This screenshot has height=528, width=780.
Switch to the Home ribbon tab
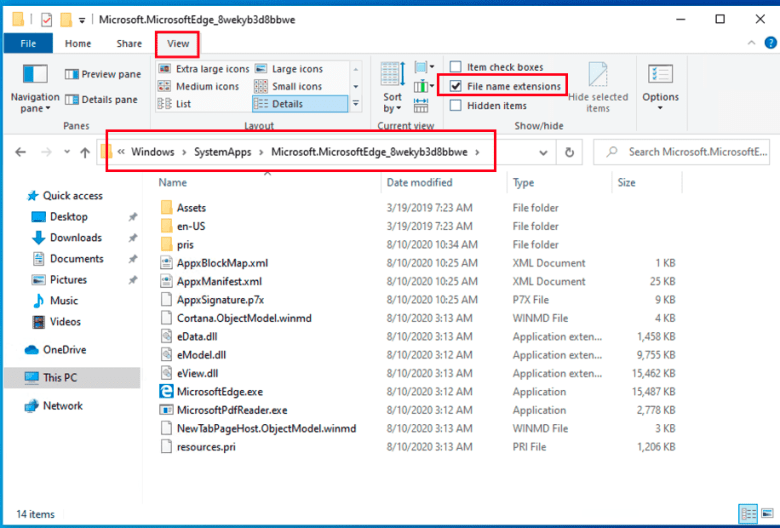pyautogui.click(x=78, y=43)
